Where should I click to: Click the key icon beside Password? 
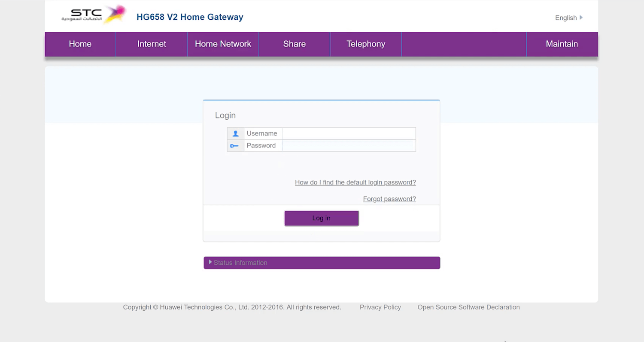[234, 146]
